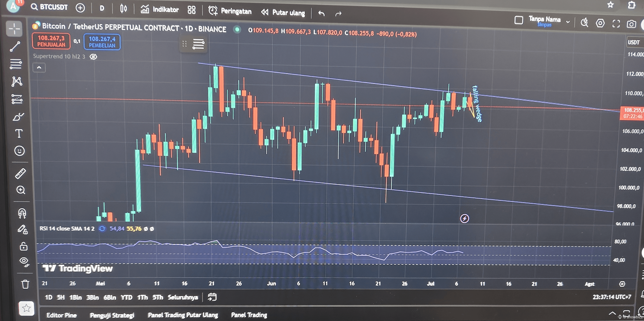Open the indicator templates grid icon
Viewport: 644px width, 321px height.
(191, 10)
